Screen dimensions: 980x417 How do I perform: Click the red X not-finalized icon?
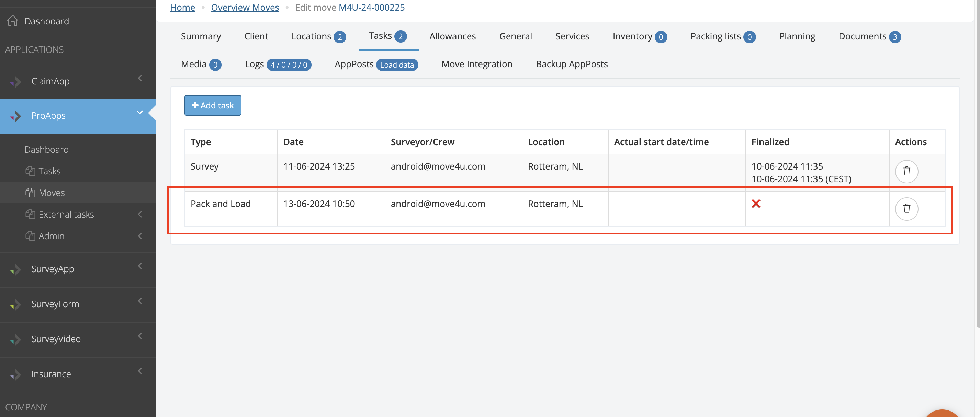tap(756, 204)
